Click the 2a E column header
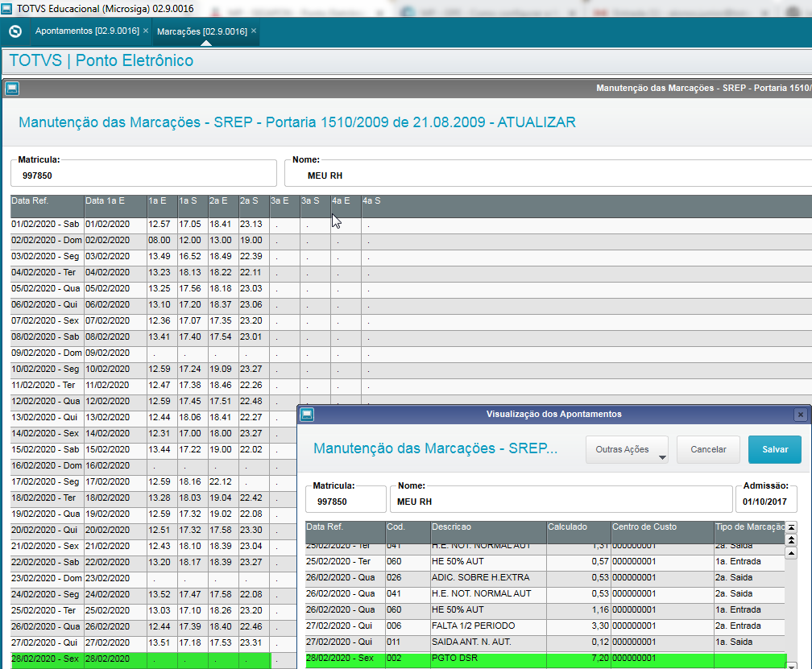Screen dimensions: 812x669 click(x=224, y=206)
